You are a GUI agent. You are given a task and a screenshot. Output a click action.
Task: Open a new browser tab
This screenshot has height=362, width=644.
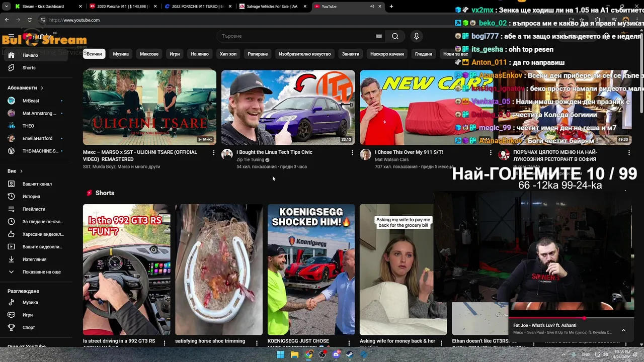point(391,7)
